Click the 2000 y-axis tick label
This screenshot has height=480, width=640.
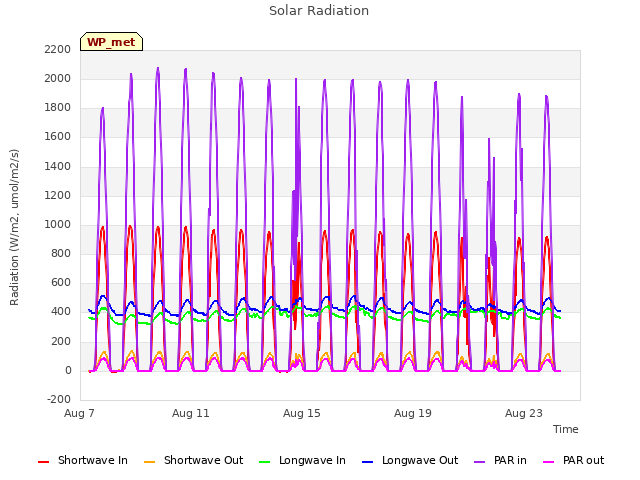[x=58, y=78]
